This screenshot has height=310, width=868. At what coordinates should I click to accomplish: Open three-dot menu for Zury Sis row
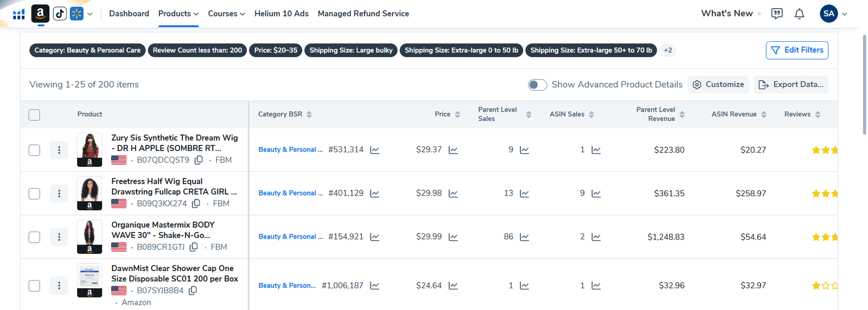(59, 150)
